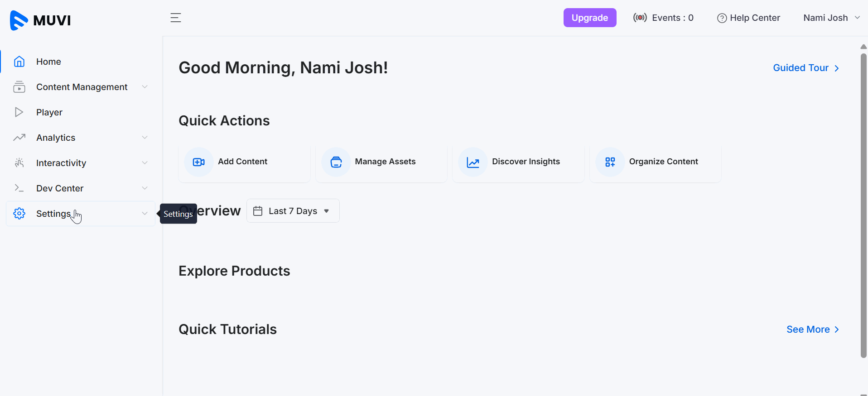868x396 pixels.
Task: Click the Add Content camera icon
Action: pos(198,162)
